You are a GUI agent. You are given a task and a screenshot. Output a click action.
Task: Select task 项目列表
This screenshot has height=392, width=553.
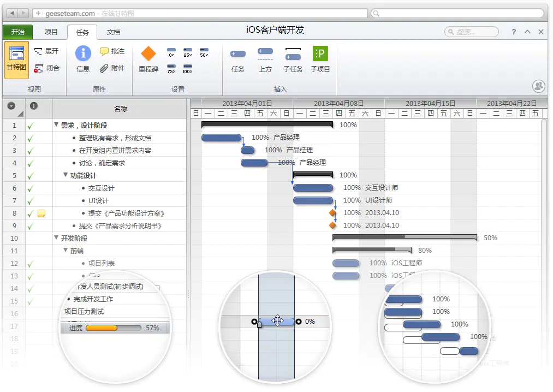tap(101, 264)
